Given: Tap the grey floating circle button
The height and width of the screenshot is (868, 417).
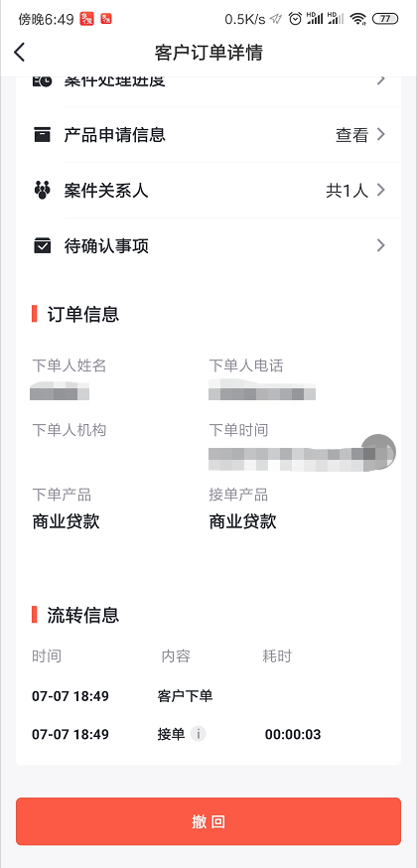Looking at the screenshot, I should (x=379, y=452).
